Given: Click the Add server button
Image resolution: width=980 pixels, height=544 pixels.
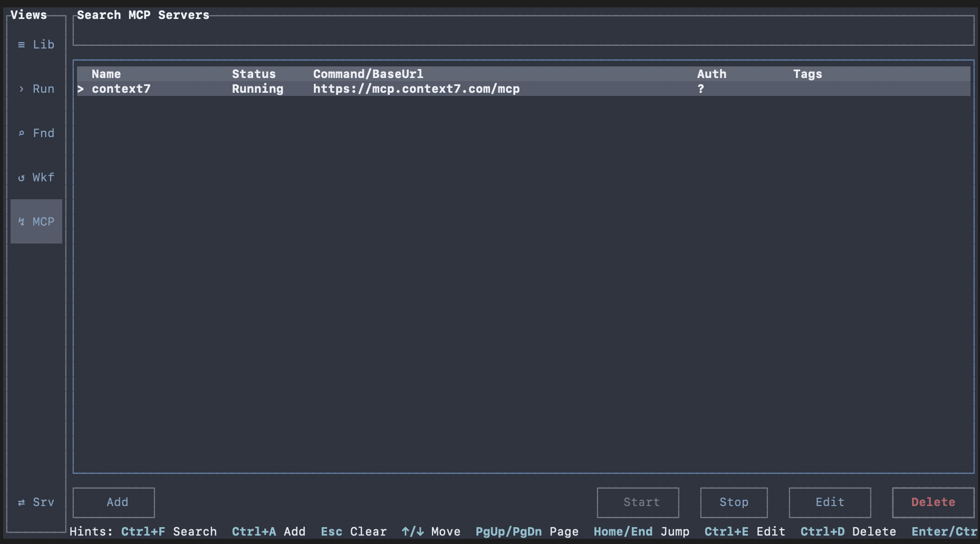Looking at the screenshot, I should (x=113, y=502).
